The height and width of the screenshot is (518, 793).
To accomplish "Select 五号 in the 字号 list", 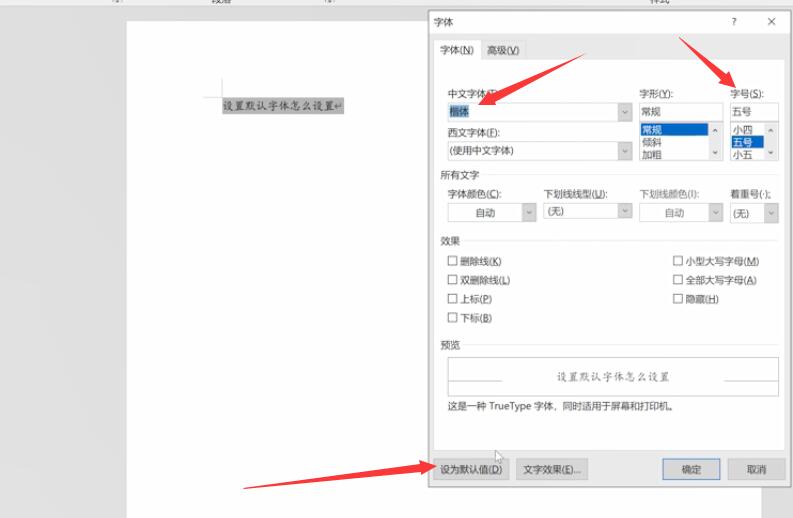I will click(747, 142).
